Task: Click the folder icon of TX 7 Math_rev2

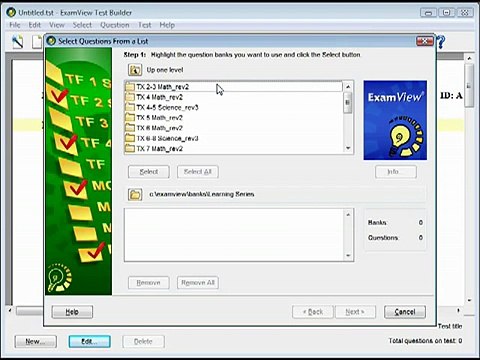Action: (130, 149)
